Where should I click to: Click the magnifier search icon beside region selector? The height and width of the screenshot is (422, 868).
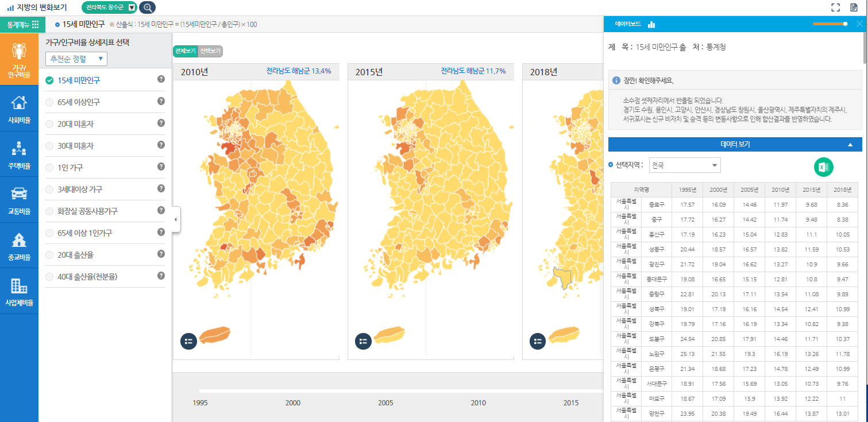tap(148, 7)
